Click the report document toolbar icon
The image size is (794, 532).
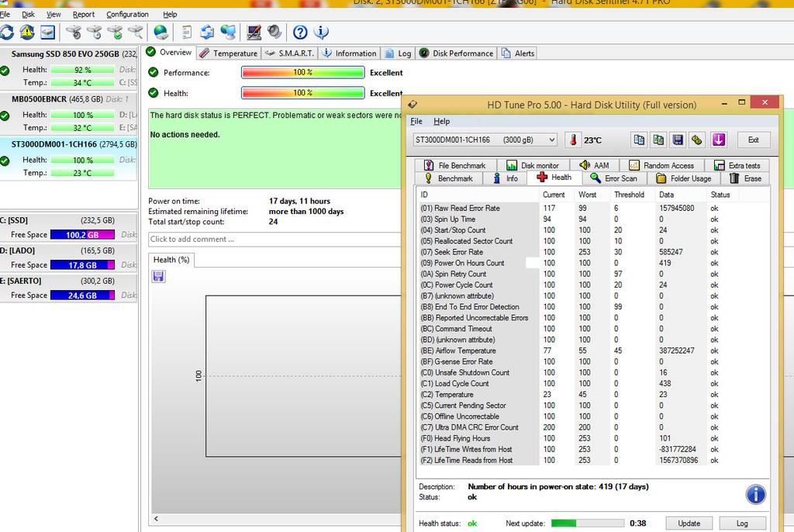186,33
